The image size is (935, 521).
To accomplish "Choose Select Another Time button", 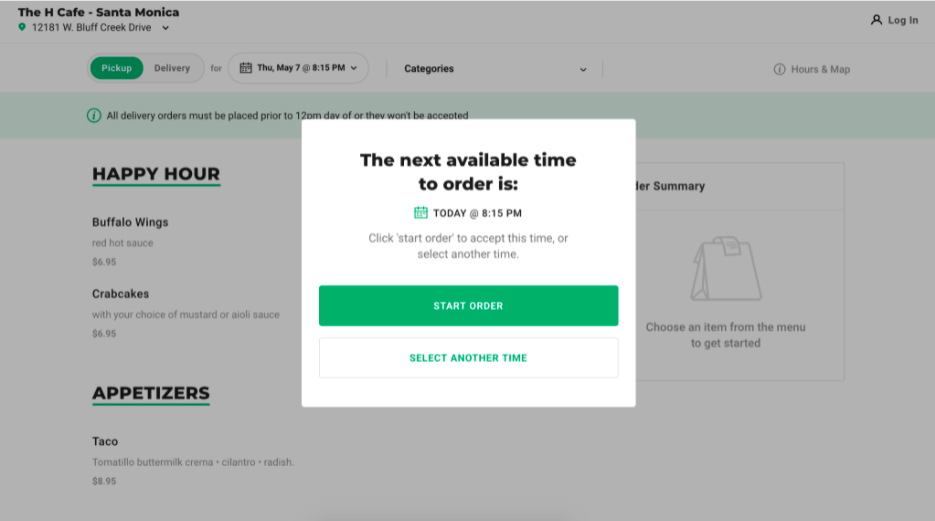I will [x=468, y=358].
